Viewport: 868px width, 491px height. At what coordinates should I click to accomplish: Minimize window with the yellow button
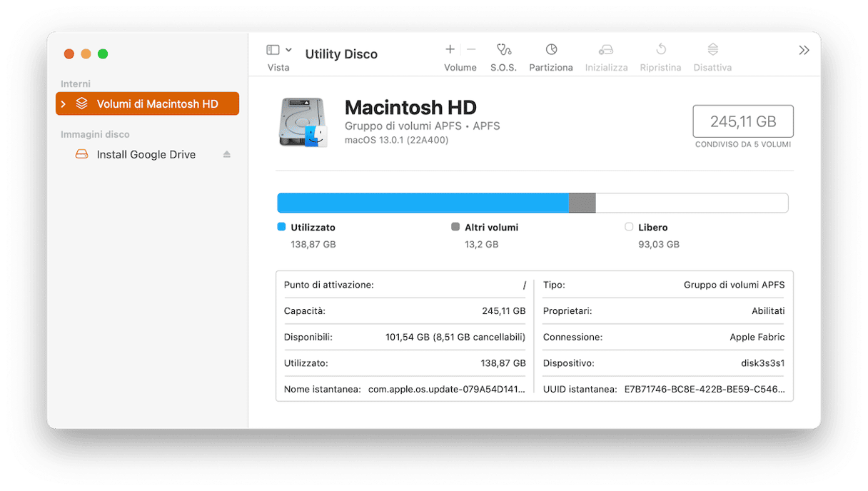pos(86,54)
